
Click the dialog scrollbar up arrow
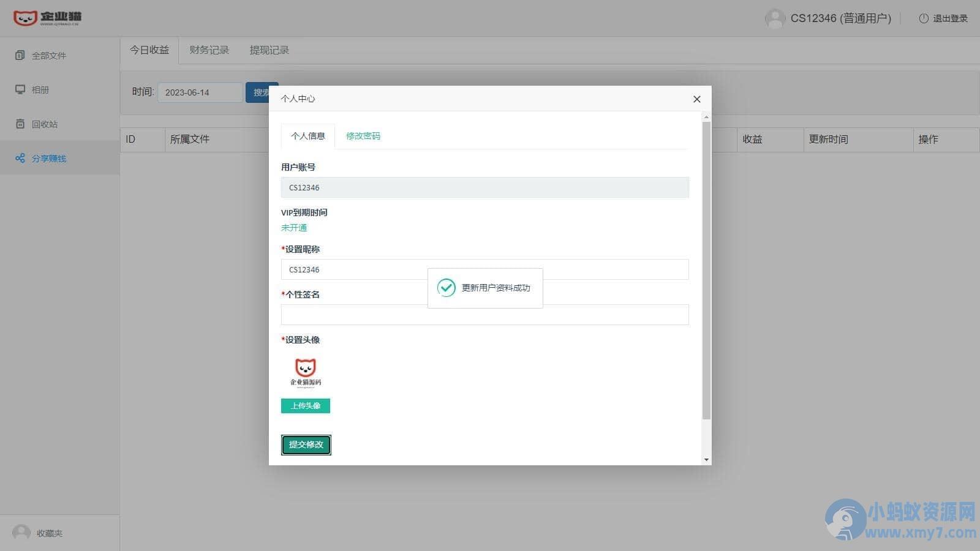706,116
